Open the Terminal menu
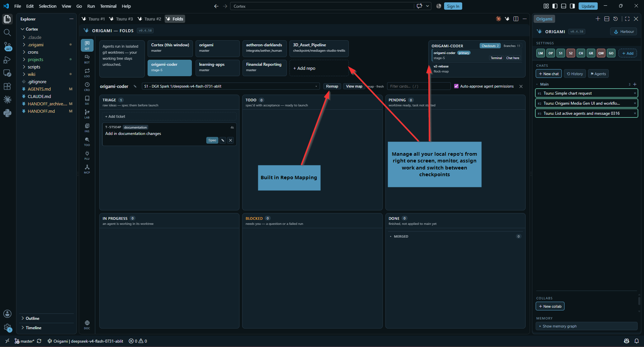 [108, 6]
